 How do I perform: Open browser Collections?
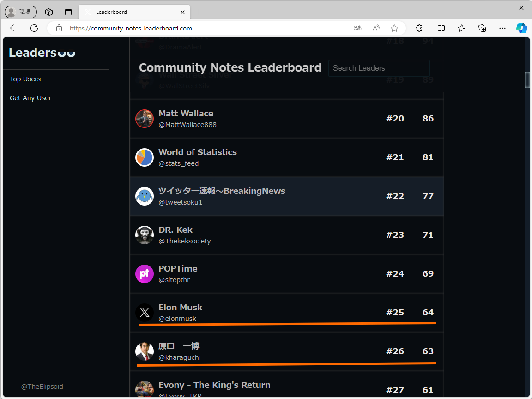(x=482, y=28)
